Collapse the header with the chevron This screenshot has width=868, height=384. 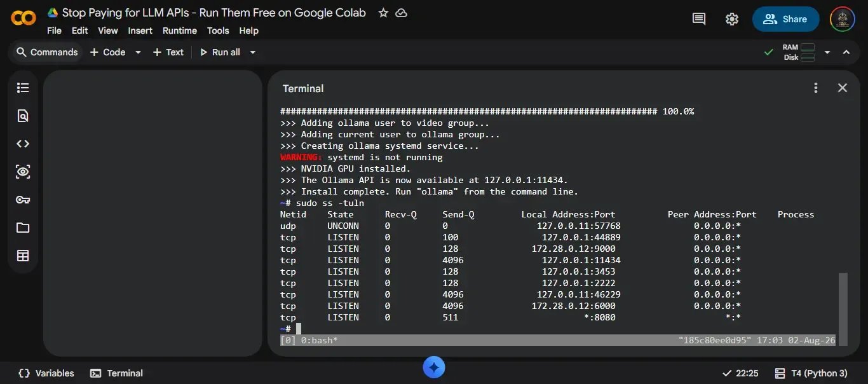click(846, 52)
